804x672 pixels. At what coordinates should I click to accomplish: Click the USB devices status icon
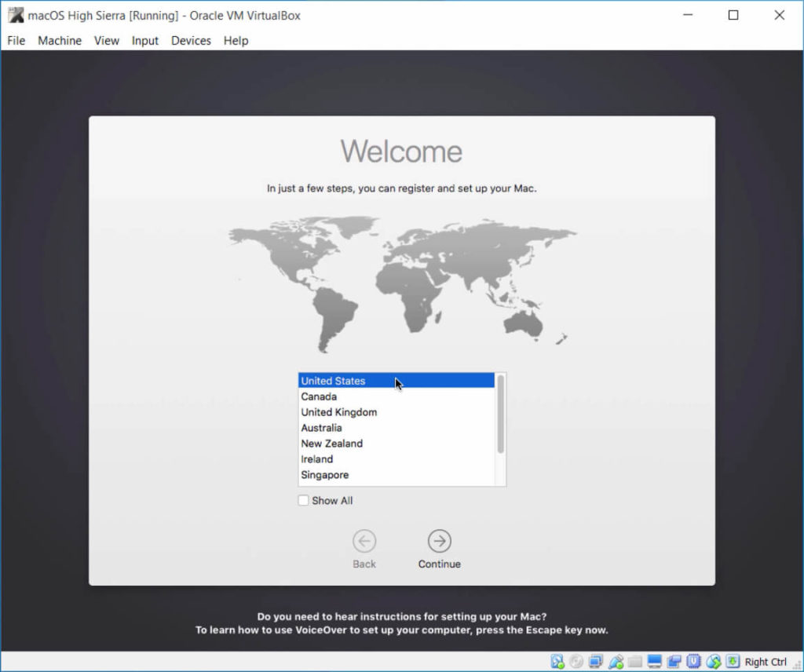click(x=616, y=662)
